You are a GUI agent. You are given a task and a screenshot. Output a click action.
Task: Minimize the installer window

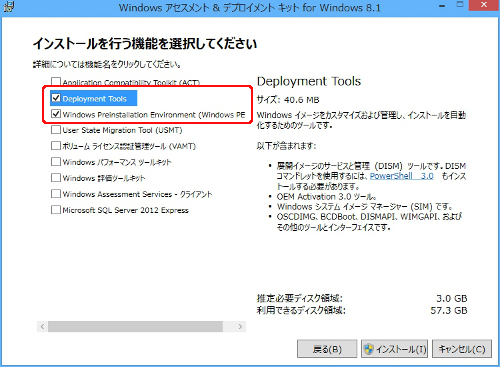coord(442,6)
